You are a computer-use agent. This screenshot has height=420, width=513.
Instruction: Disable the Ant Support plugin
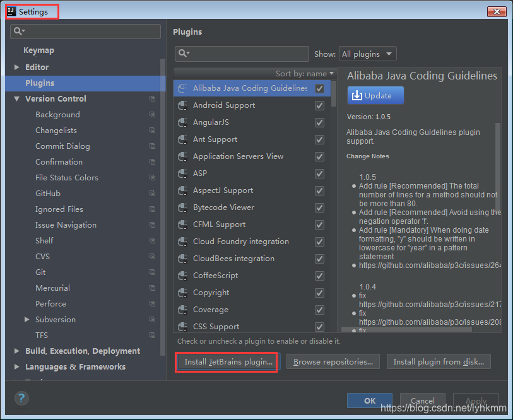pos(319,139)
